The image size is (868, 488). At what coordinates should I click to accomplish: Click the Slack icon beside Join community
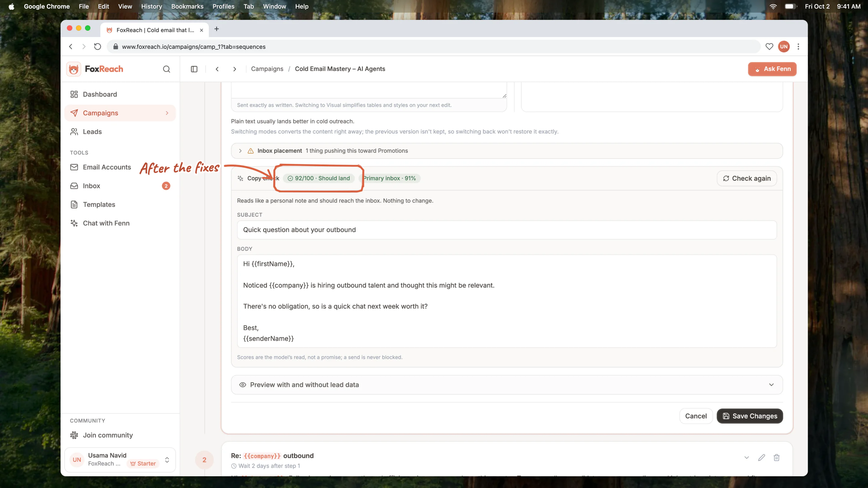74,435
